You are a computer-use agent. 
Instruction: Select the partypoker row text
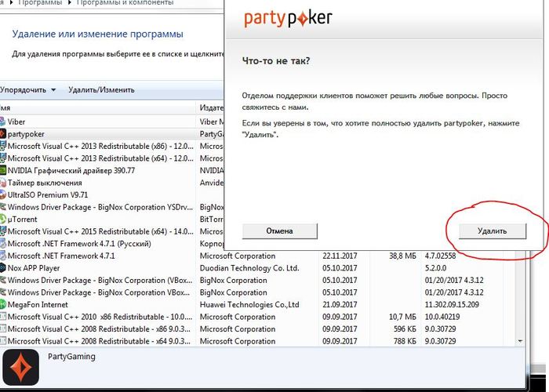tap(26, 134)
